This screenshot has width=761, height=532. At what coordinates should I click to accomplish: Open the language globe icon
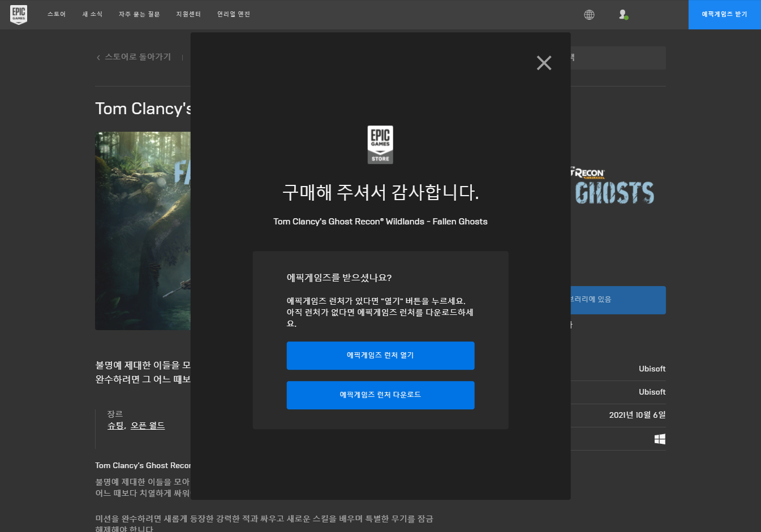point(589,15)
